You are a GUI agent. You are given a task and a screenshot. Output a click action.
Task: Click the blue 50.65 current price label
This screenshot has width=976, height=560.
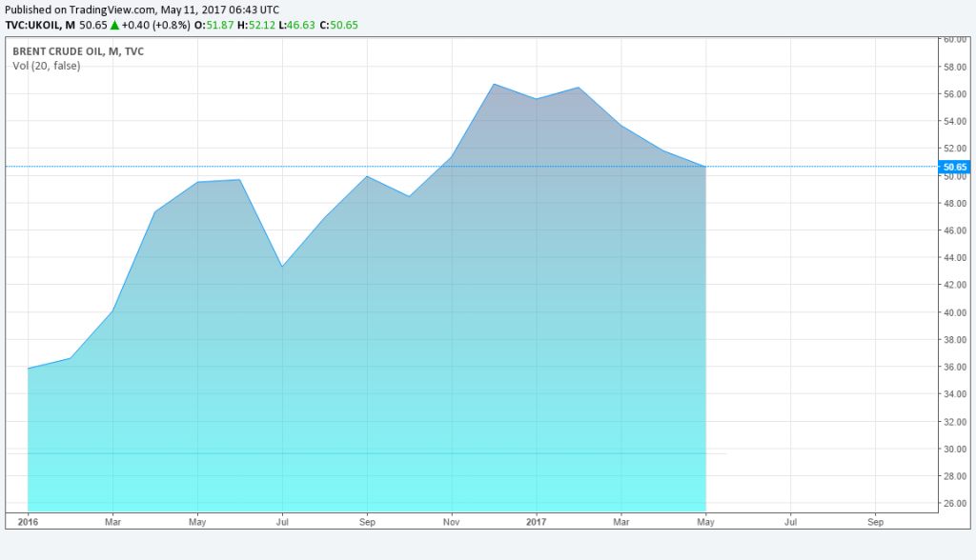[x=955, y=167]
